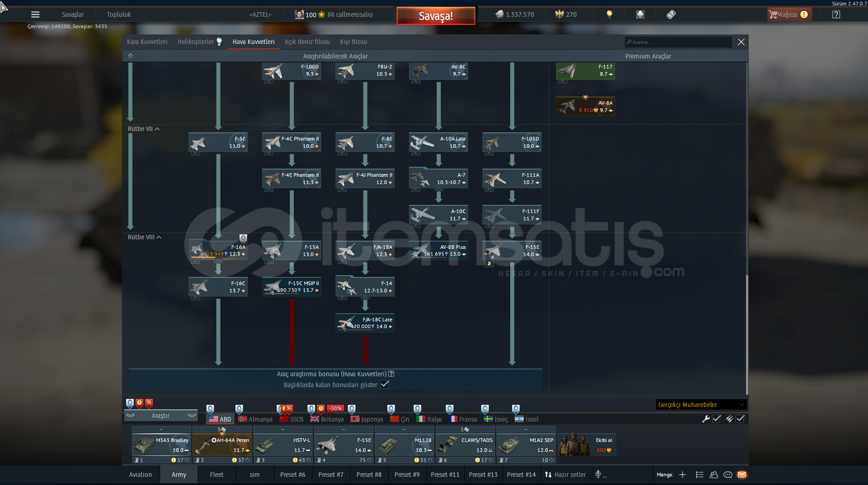Click the research tree vertical scrollbar
The width and height of the screenshot is (868, 485).
pyautogui.click(x=746, y=334)
